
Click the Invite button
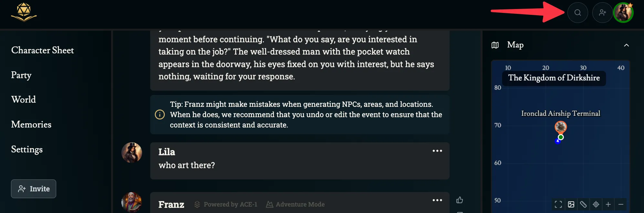(x=34, y=189)
